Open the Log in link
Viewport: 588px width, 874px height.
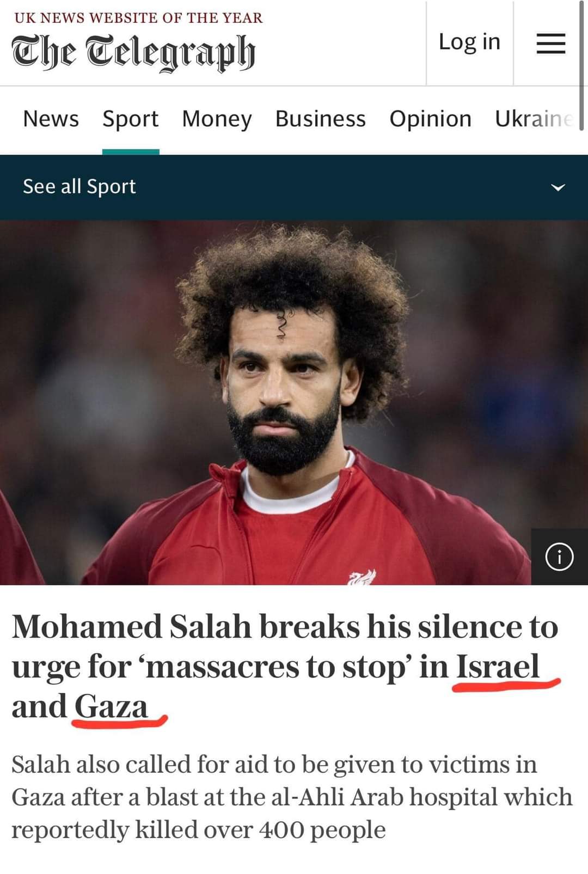click(x=469, y=42)
